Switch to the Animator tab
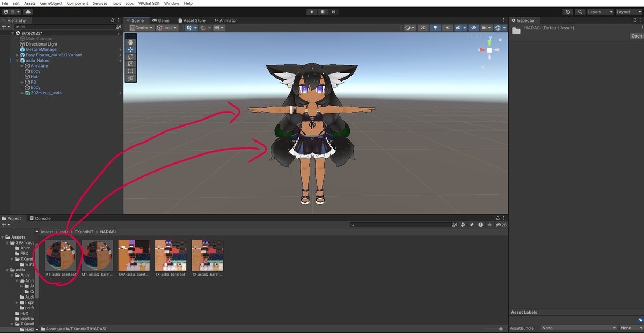This screenshot has width=644, height=333. coord(225,20)
